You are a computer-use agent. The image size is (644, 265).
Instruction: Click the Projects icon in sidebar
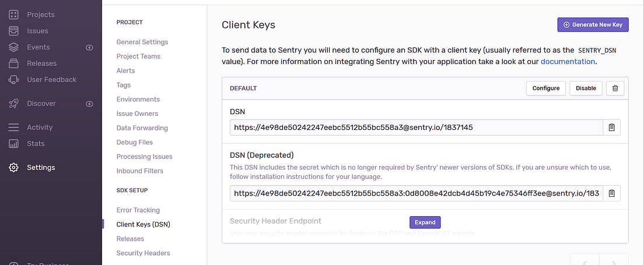coord(14,15)
